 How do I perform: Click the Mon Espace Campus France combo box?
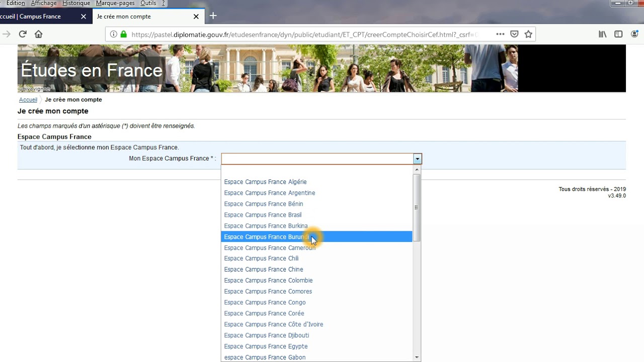[x=321, y=159]
